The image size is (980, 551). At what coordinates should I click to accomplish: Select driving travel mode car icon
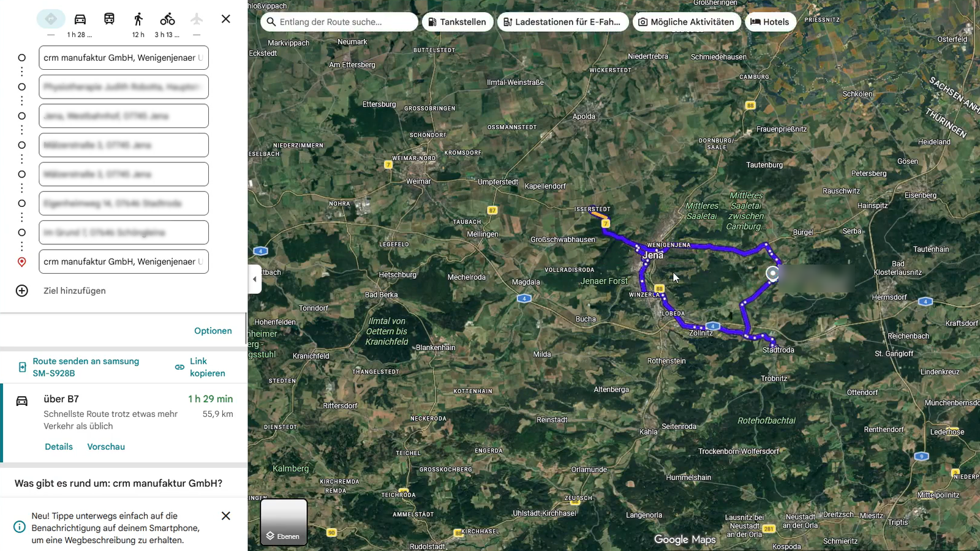pos(80,19)
